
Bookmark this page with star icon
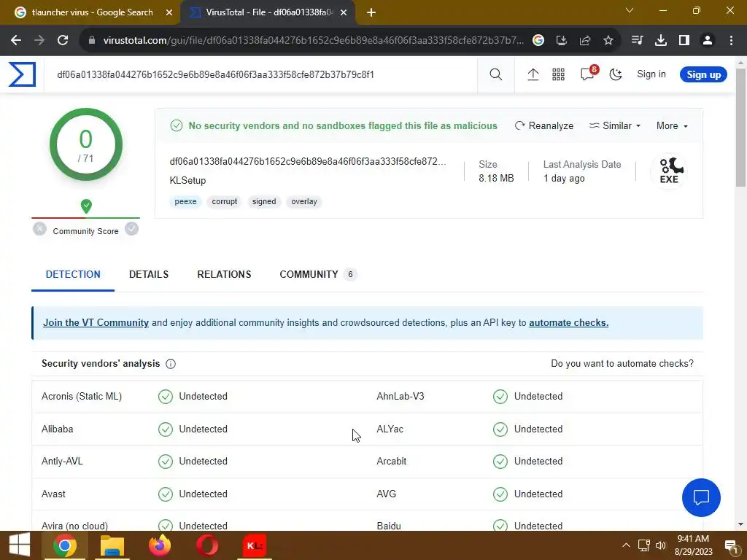608,41
